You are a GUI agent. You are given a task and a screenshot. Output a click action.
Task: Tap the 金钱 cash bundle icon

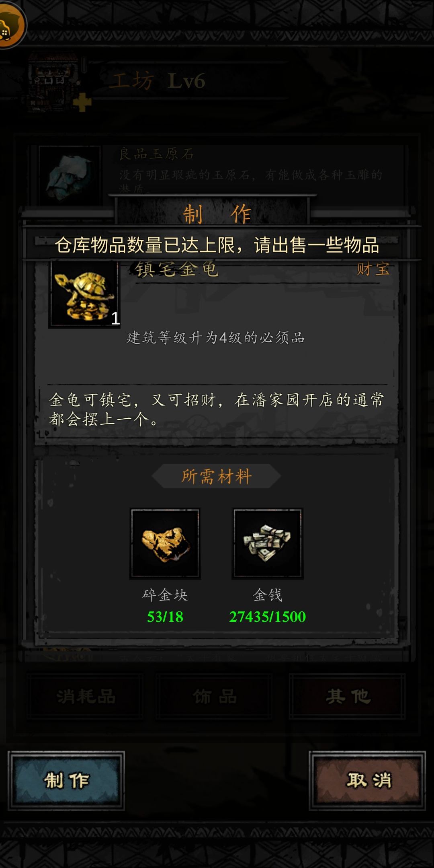point(268,543)
